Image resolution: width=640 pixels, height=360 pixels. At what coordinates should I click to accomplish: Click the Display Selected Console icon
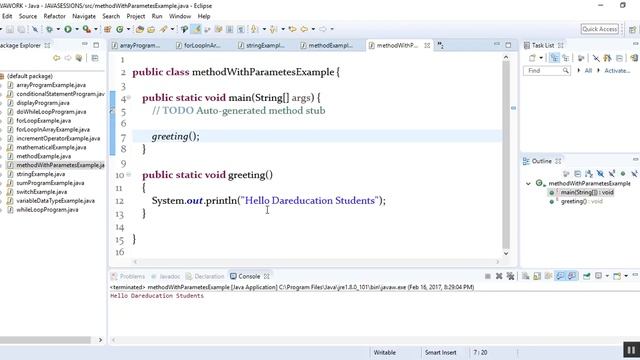598,276
